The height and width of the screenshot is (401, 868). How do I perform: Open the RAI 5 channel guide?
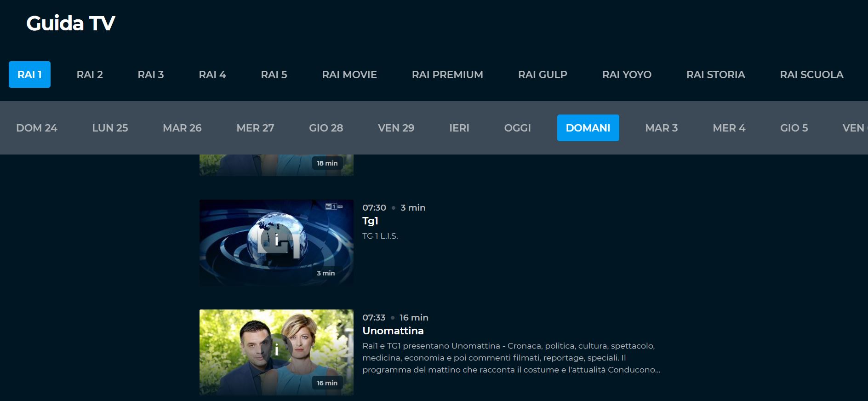tap(274, 74)
